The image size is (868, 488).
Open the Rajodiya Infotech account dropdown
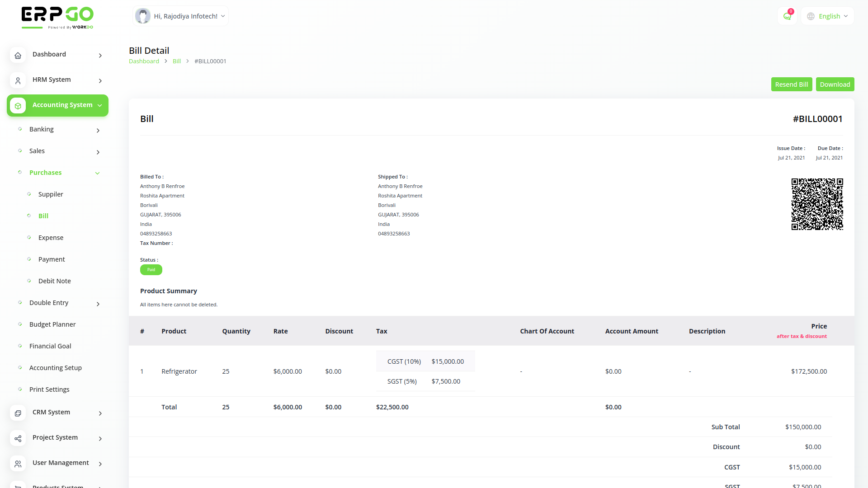pos(180,15)
